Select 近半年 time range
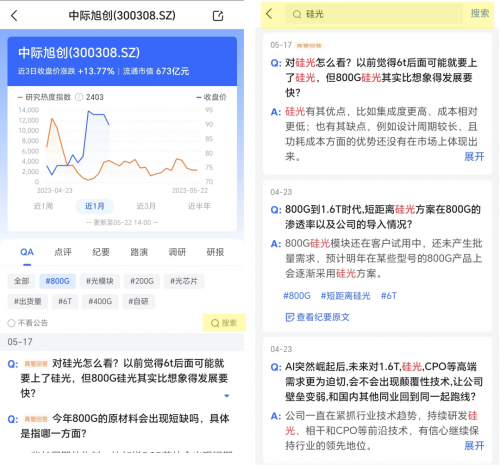 [199, 206]
